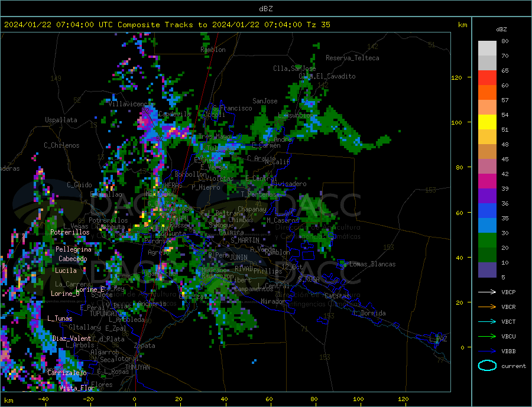Click the dBZ title at window top
This screenshot has width=532, height=407.
click(x=265, y=9)
